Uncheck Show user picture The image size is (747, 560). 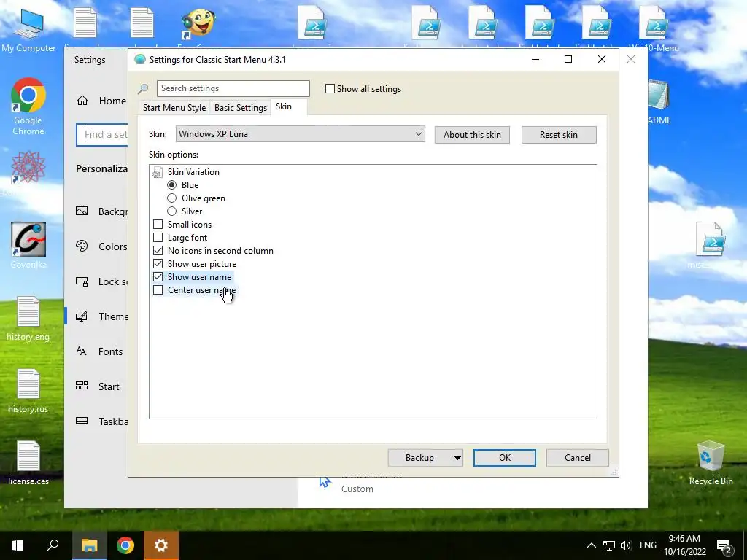pyautogui.click(x=158, y=263)
